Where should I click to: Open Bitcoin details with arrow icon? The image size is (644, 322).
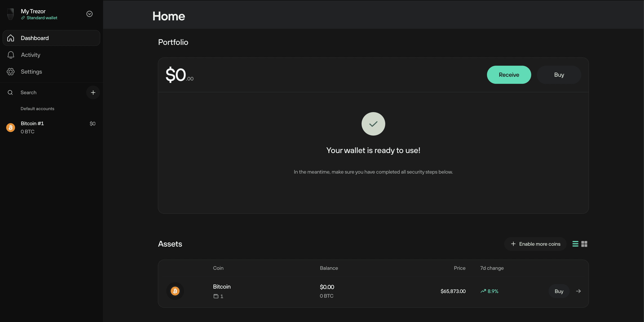point(578,291)
